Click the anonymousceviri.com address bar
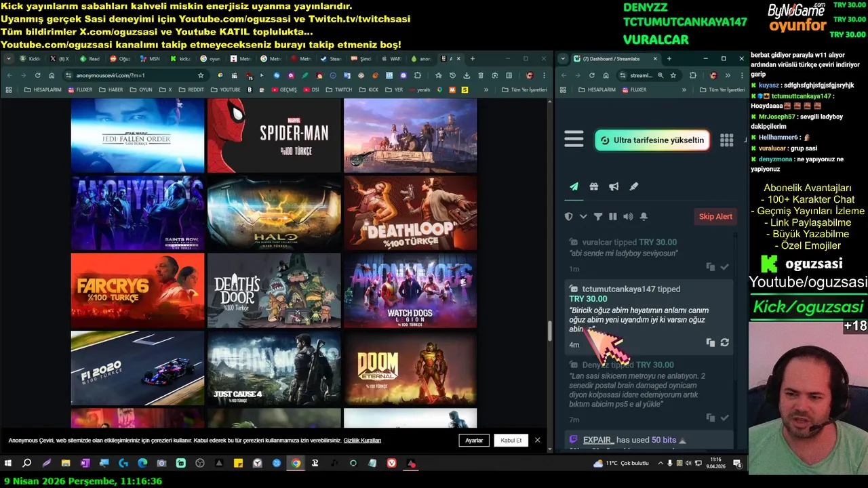The height and width of the screenshot is (488, 868). [136, 75]
